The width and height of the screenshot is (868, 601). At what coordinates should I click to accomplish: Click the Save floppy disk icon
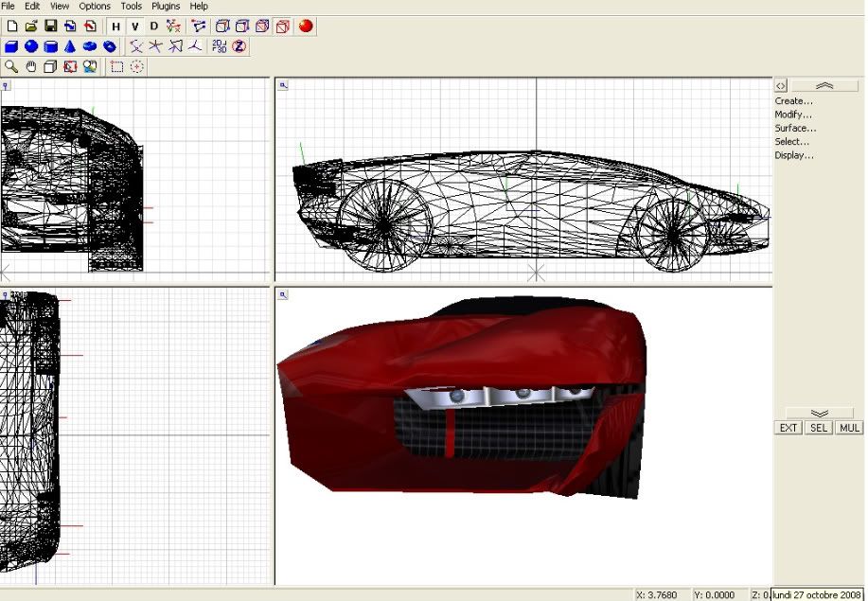click(51, 27)
